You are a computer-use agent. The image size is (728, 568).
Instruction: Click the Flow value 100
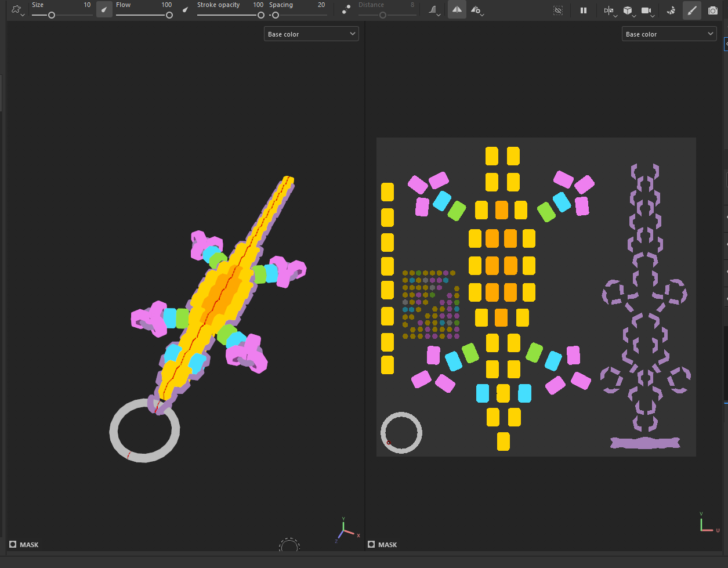pos(166,5)
